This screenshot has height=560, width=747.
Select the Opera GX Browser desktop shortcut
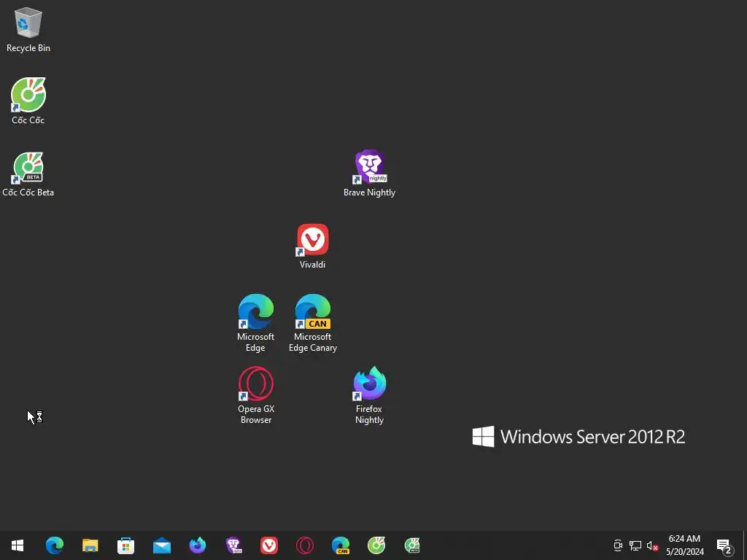(x=256, y=395)
